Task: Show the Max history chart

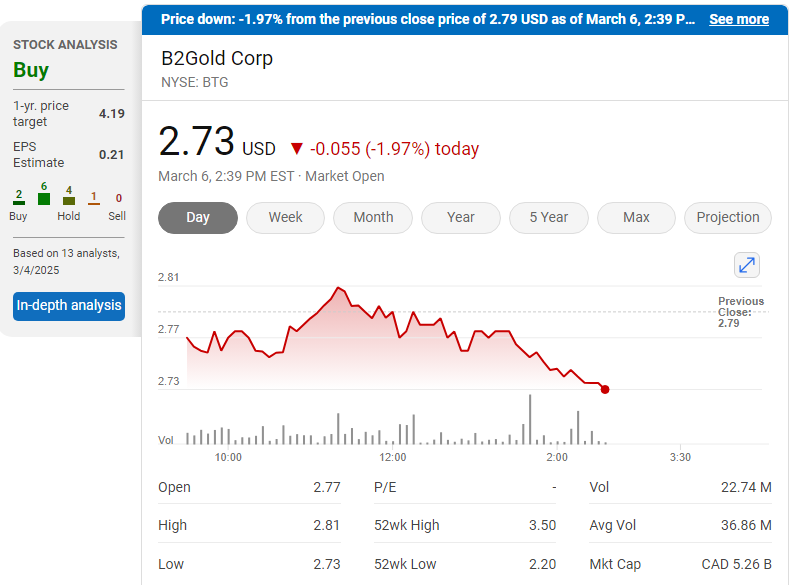Action: click(x=636, y=217)
